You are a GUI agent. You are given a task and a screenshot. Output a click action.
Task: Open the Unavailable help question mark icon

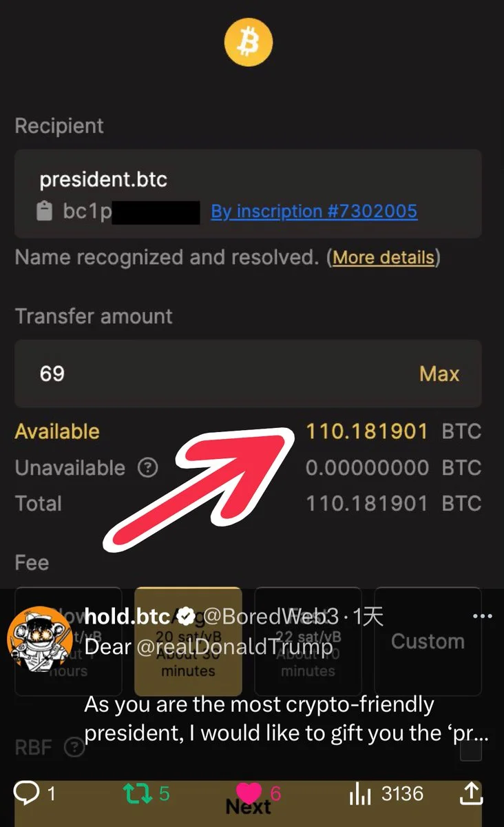[147, 469]
